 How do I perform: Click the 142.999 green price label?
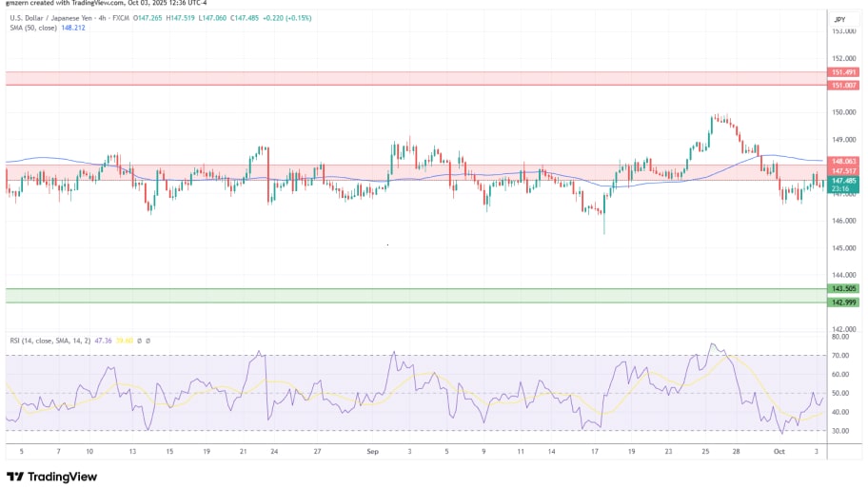841,302
